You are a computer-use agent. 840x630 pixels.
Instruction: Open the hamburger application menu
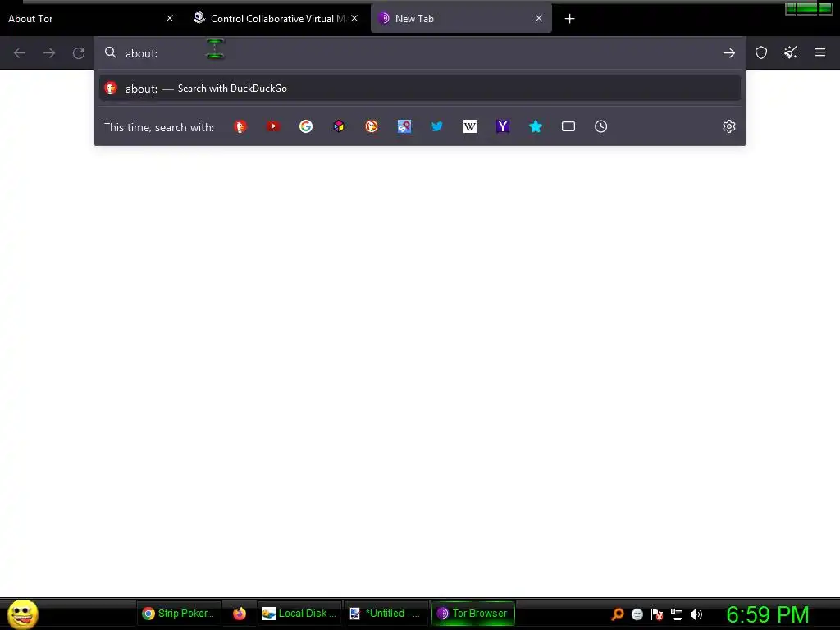click(820, 52)
